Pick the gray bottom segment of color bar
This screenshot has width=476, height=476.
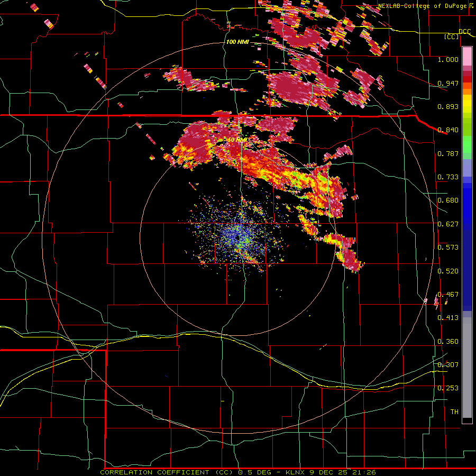point(467,368)
